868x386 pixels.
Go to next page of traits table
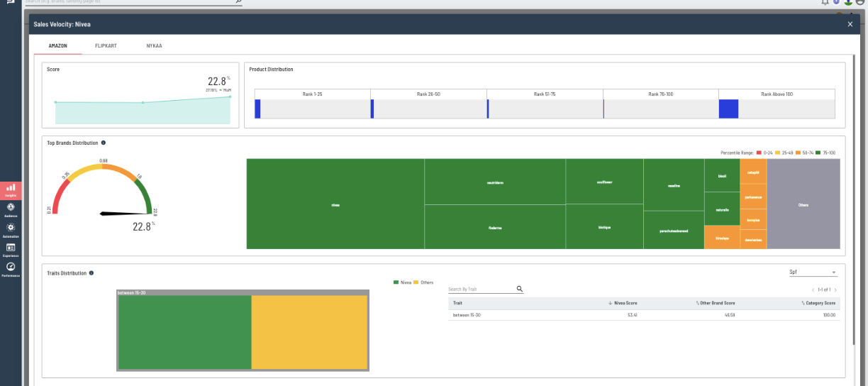coord(835,289)
